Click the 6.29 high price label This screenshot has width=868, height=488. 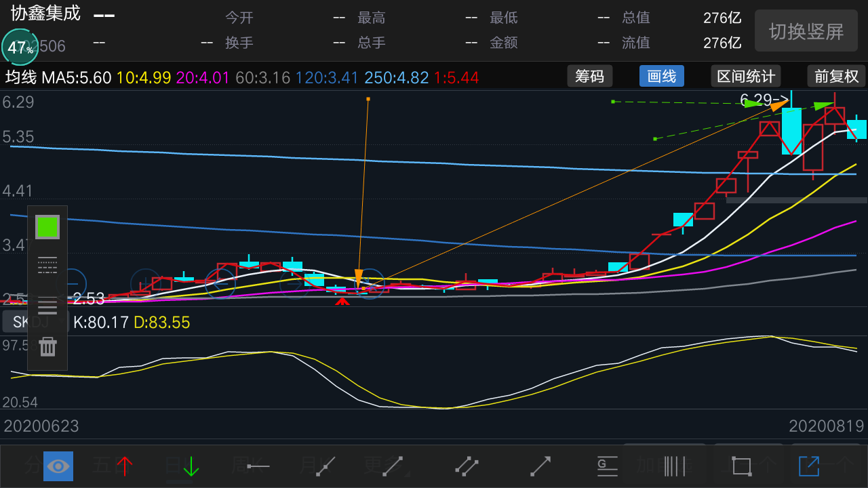(x=764, y=101)
